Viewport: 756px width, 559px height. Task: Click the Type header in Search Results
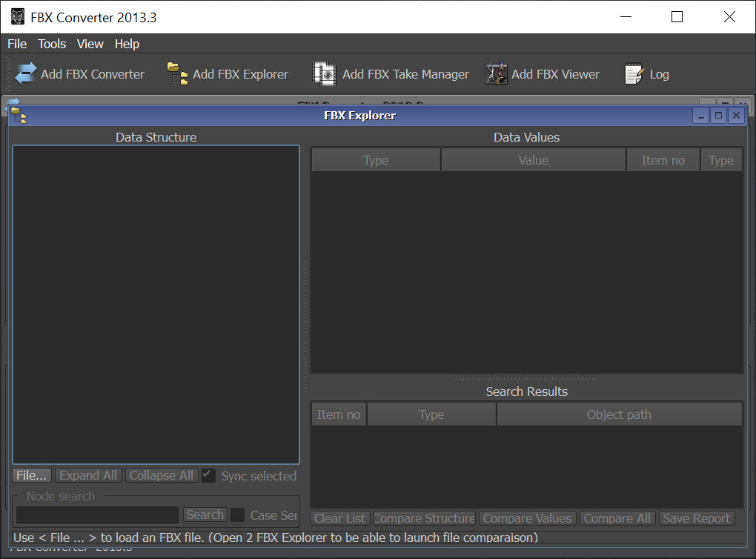[x=431, y=414]
